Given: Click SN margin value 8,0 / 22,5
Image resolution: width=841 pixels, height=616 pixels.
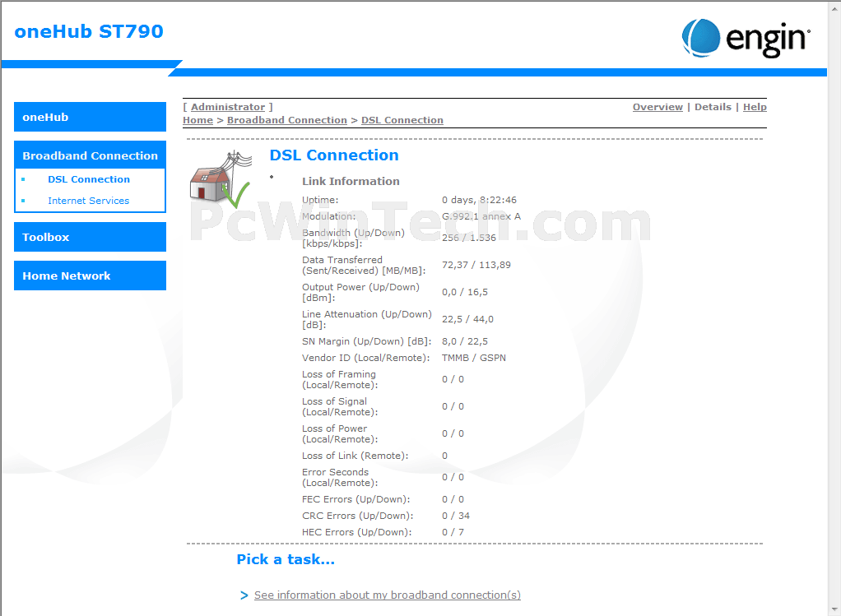Looking at the screenshot, I should point(464,341).
